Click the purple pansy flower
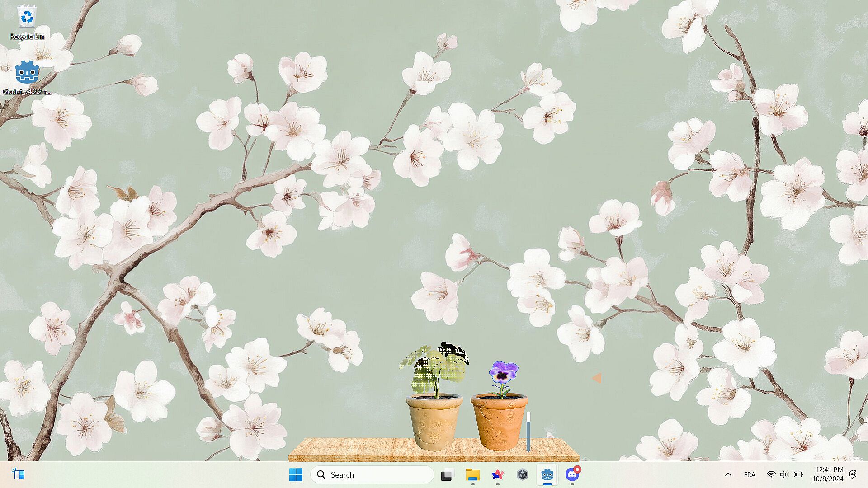Screen dimensions: 868x488 click(503, 372)
